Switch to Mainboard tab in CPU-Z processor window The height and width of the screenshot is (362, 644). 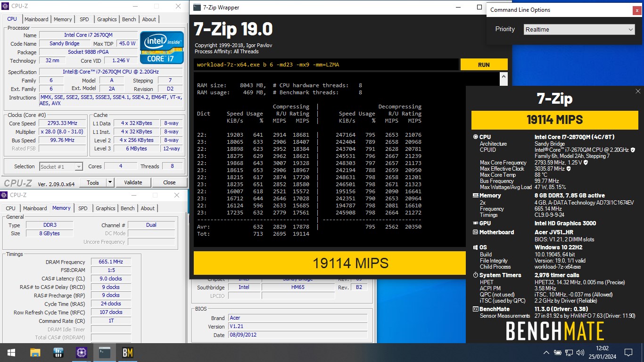pyautogui.click(x=36, y=19)
